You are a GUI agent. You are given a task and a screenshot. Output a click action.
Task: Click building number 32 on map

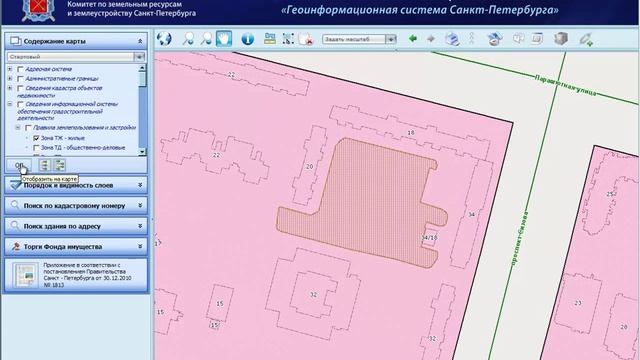click(x=313, y=295)
